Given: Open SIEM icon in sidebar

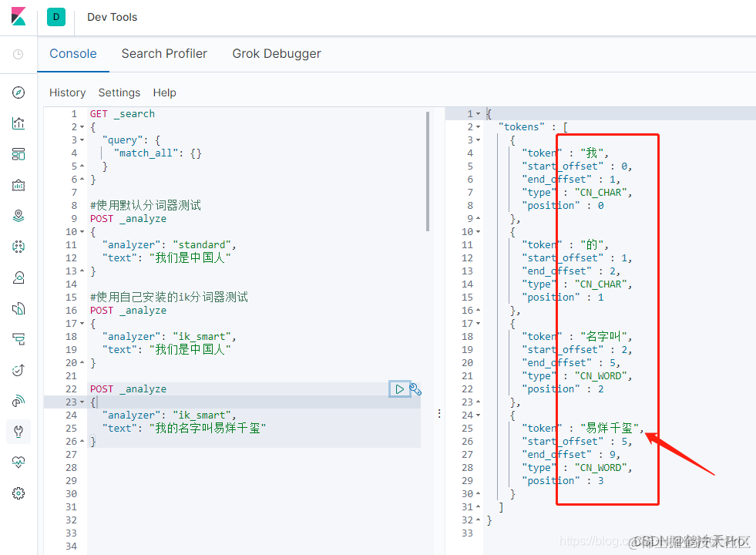Looking at the screenshot, I should pyautogui.click(x=18, y=401).
